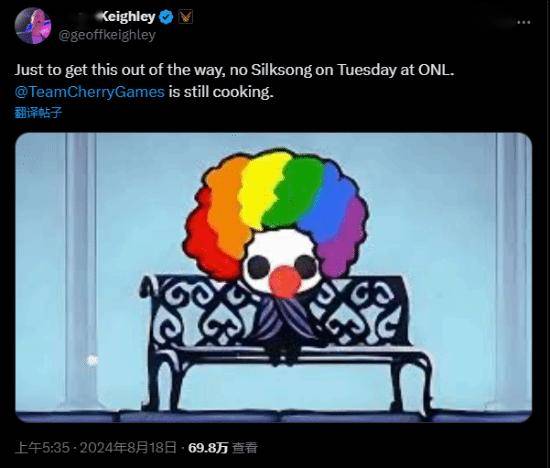
Task: Click the clown's red nose
Action: click(x=285, y=281)
